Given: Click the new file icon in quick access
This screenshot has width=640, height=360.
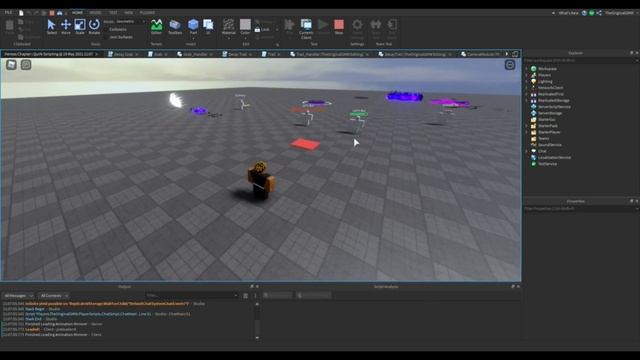Looking at the screenshot, I should click(21, 13).
